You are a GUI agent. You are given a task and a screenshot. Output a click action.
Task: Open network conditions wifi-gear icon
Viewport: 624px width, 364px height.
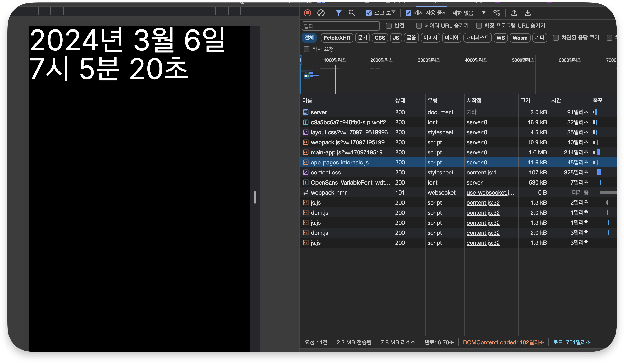click(497, 13)
